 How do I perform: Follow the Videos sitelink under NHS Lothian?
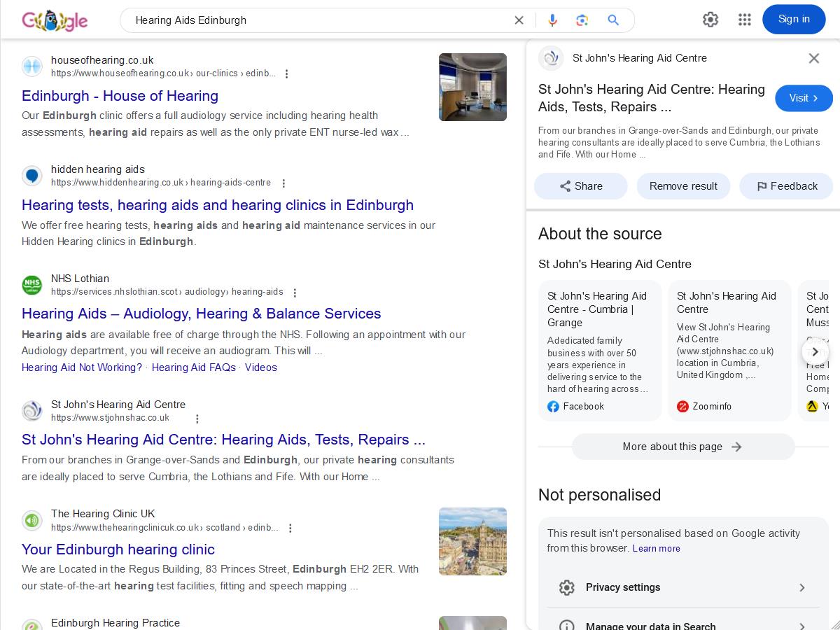point(261,367)
